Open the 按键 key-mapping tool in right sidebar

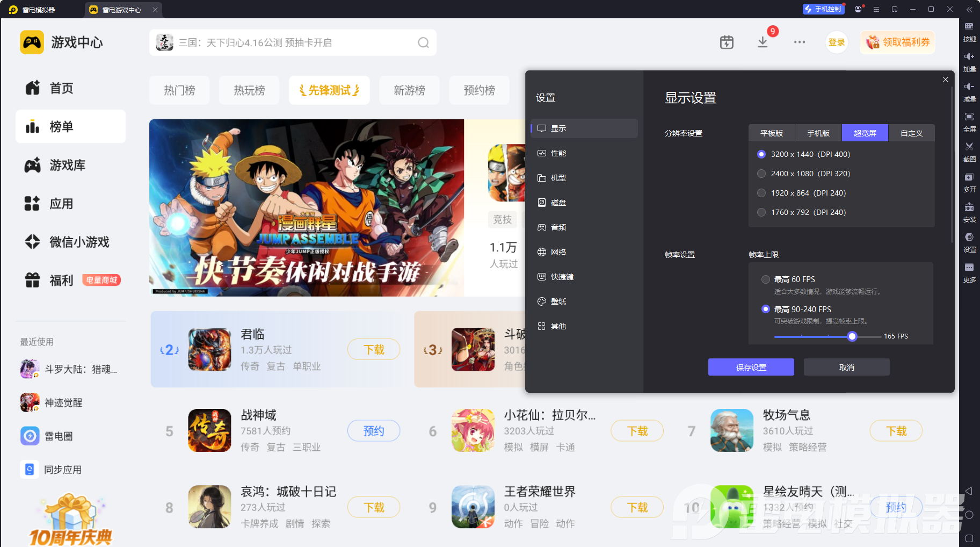pos(969,31)
